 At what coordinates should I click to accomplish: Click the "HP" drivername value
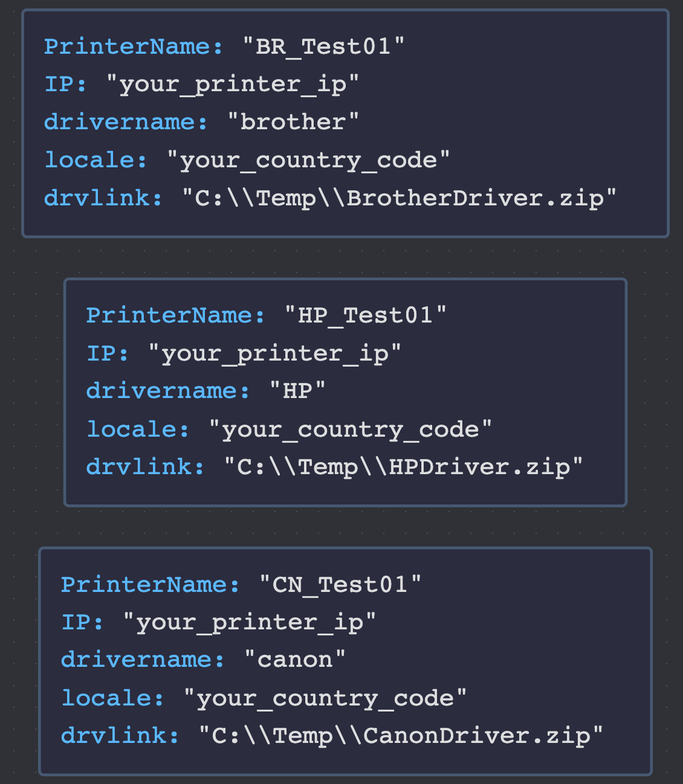coord(297,391)
